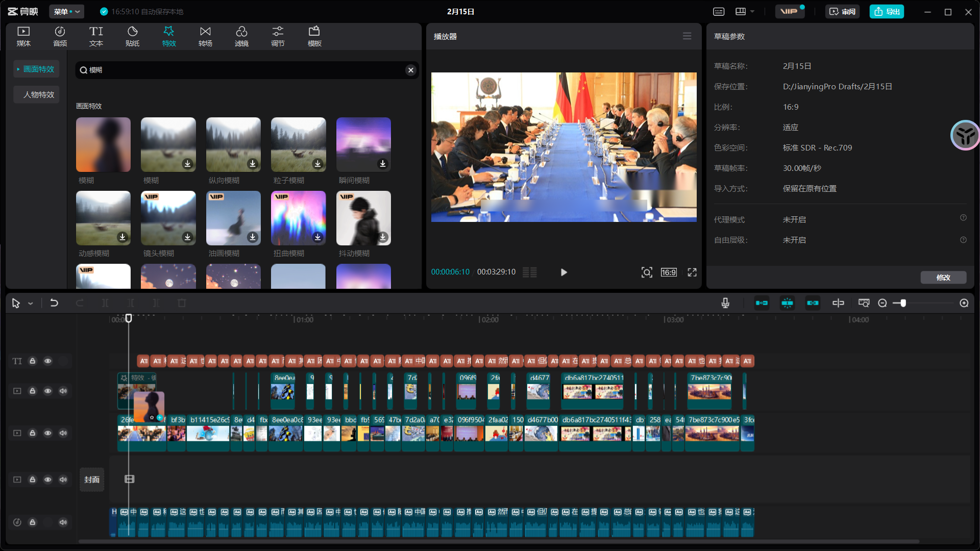Play the video in the player

[x=563, y=272]
